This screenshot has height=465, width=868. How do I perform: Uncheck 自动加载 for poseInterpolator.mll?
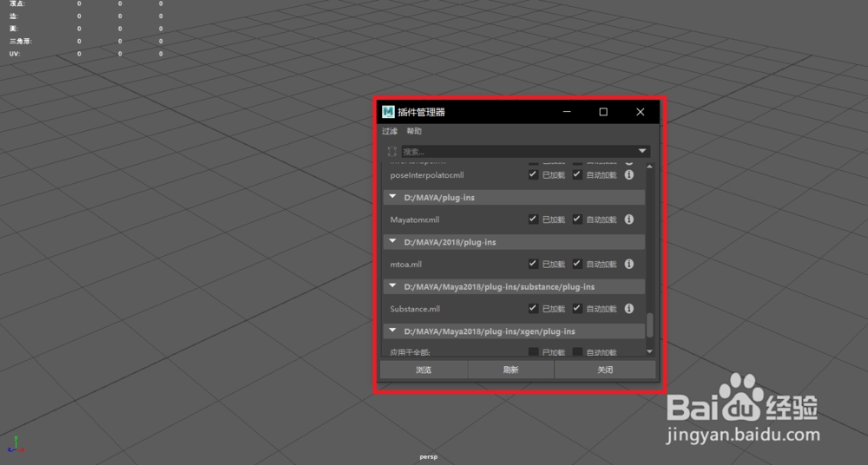(577, 174)
